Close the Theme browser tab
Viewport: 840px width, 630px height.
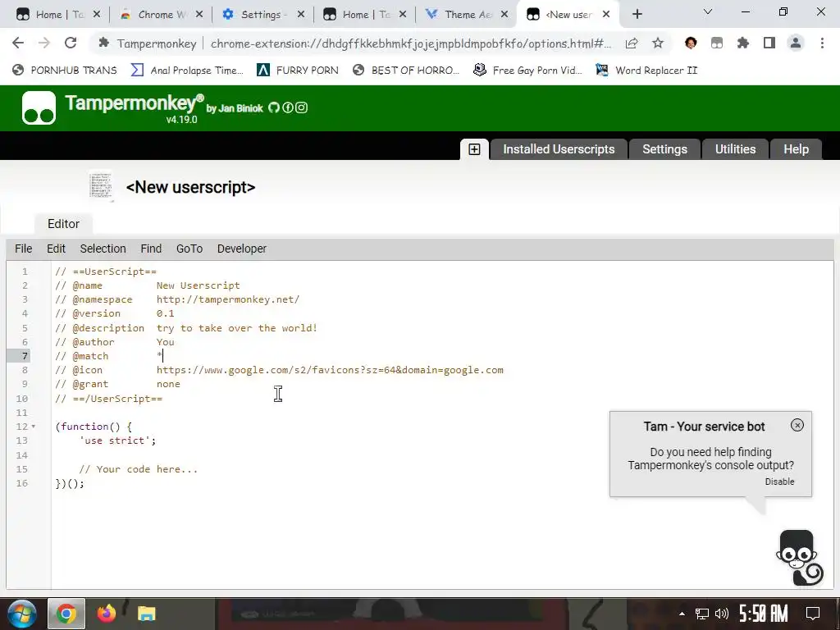pos(504,15)
